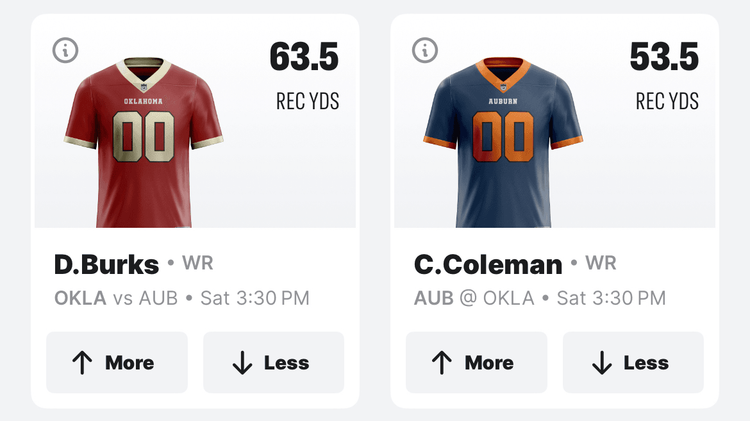
Task: Open info icon on D.Burks card
Action: click(x=65, y=49)
